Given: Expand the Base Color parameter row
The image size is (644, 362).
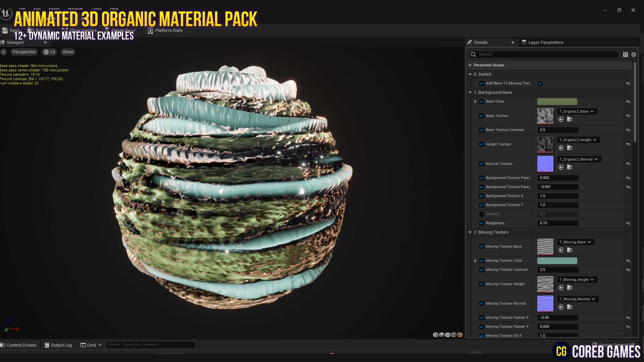Looking at the screenshot, I should pos(475,101).
